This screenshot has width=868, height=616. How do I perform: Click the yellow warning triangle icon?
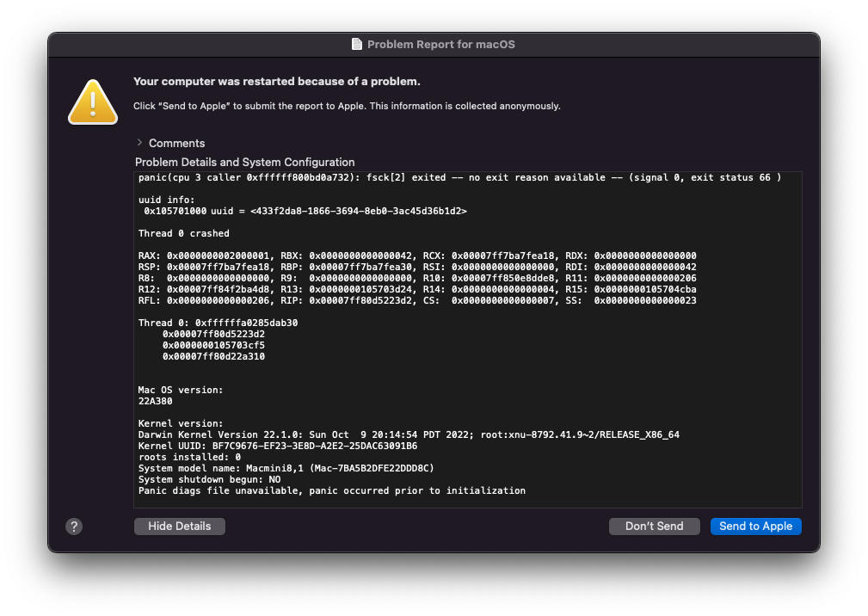click(92, 102)
